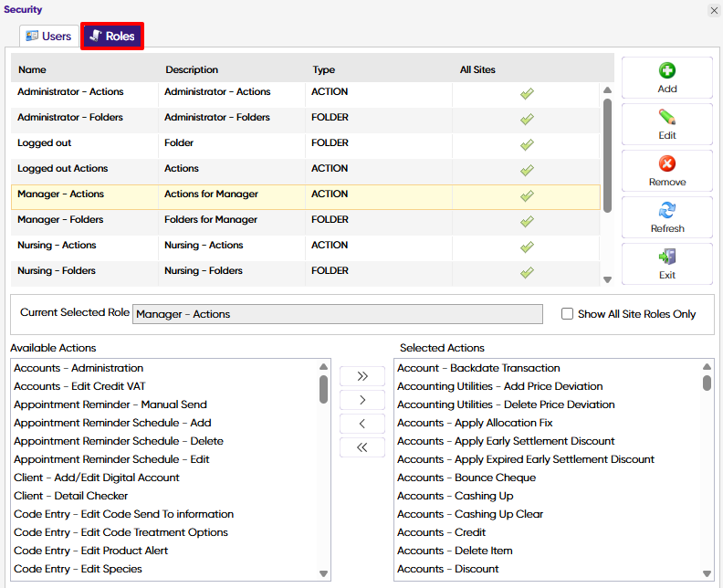The height and width of the screenshot is (588, 723).
Task: Click the Refresh arrows icon
Action: (666, 210)
